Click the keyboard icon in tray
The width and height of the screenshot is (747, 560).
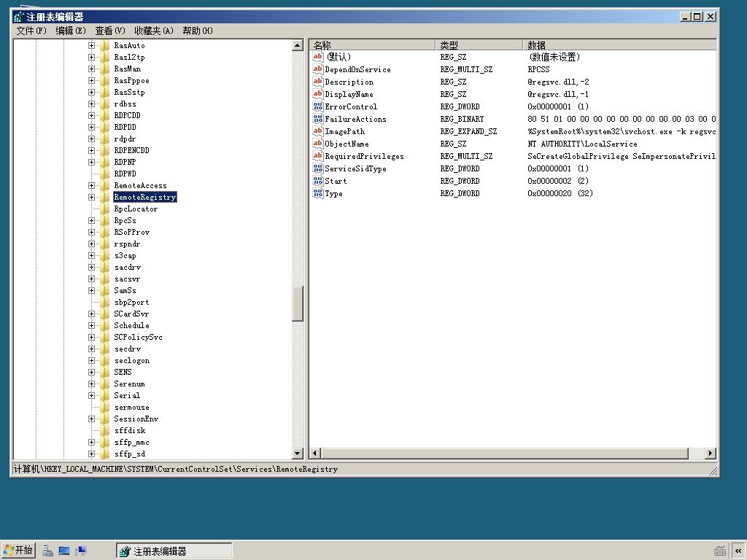coord(720,551)
